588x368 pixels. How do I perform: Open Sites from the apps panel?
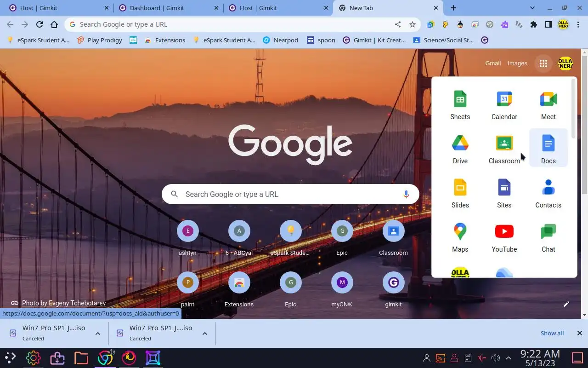tap(504, 194)
